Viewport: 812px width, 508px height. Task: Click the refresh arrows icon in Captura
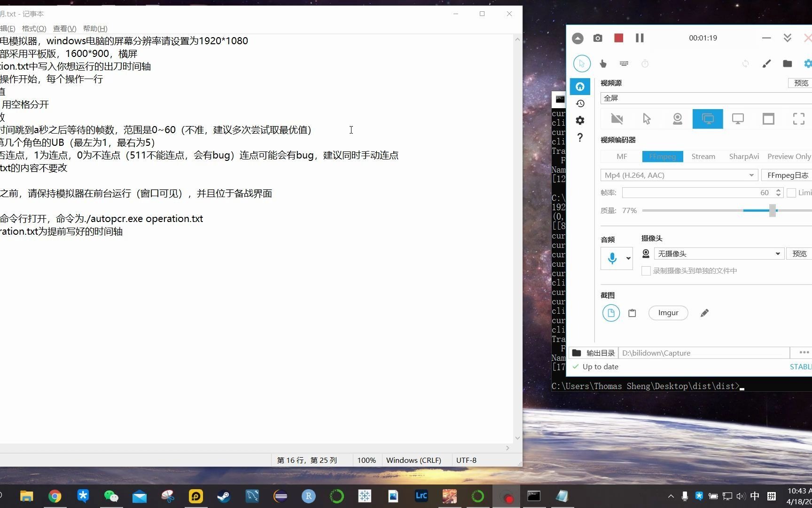coord(745,63)
